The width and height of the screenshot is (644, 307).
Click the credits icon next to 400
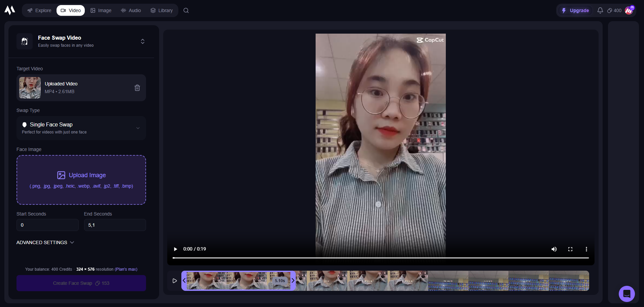(x=610, y=10)
